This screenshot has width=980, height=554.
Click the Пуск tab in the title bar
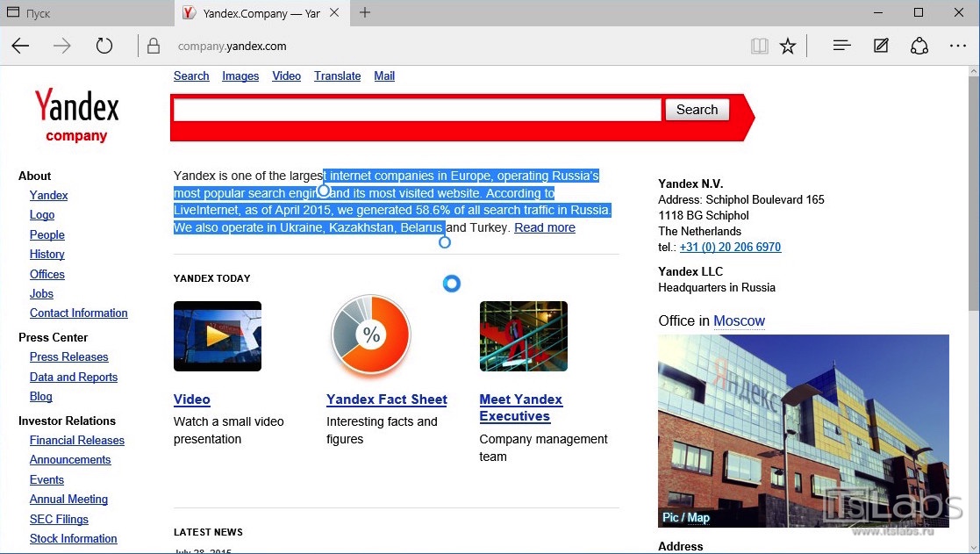[x=87, y=13]
